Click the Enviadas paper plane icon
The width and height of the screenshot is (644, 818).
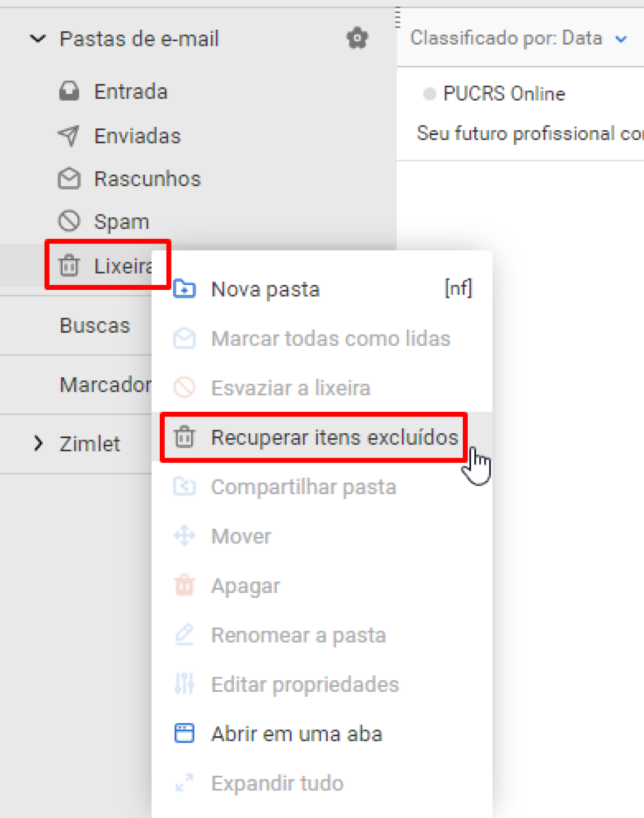click(x=69, y=135)
